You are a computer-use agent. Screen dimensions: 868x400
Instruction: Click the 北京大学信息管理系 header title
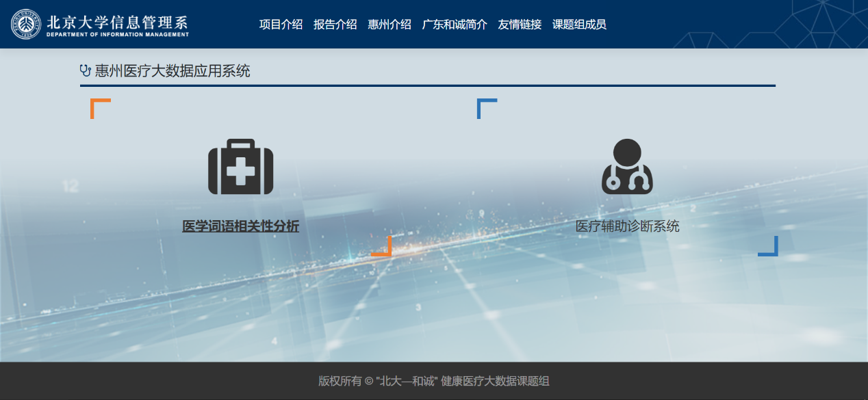click(117, 21)
